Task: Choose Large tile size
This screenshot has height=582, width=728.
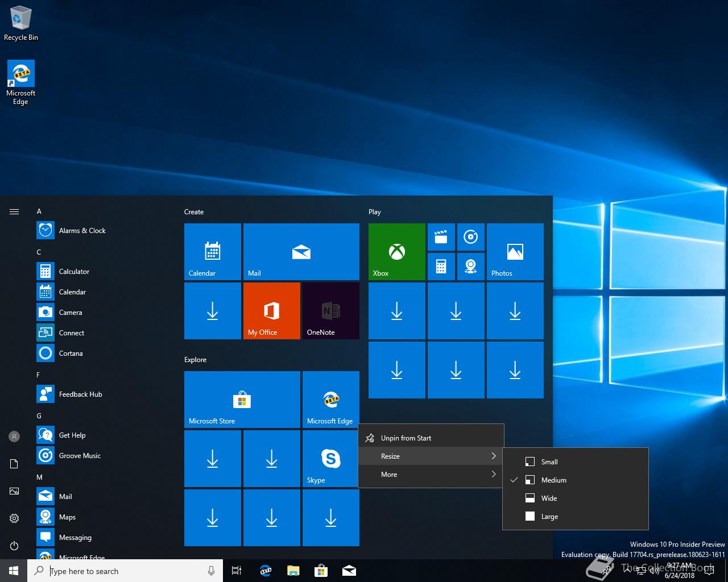Action: point(576,516)
